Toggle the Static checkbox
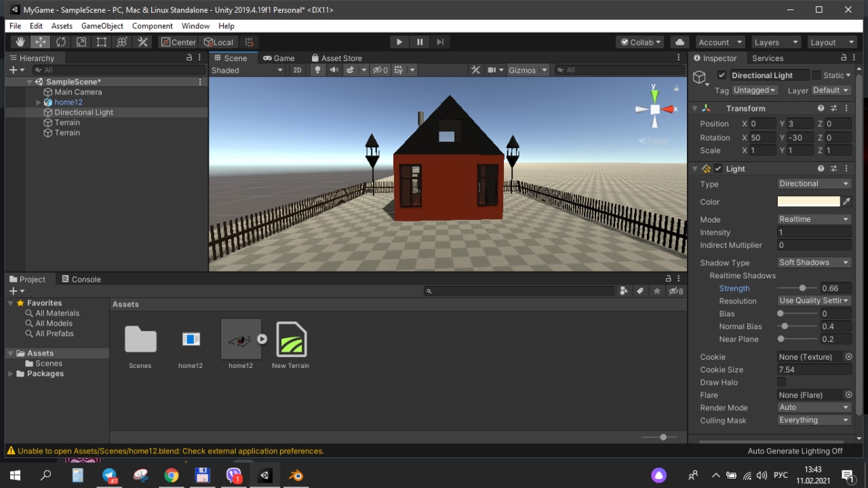This screenshot has width=868, height=488. click(x=816, y=75)
